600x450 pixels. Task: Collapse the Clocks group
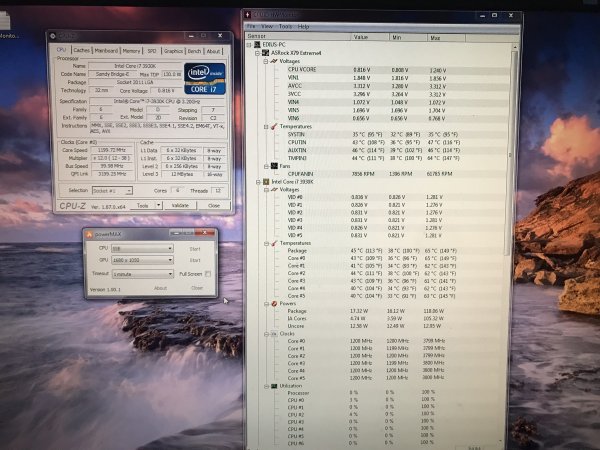click(x=266, y=334)
